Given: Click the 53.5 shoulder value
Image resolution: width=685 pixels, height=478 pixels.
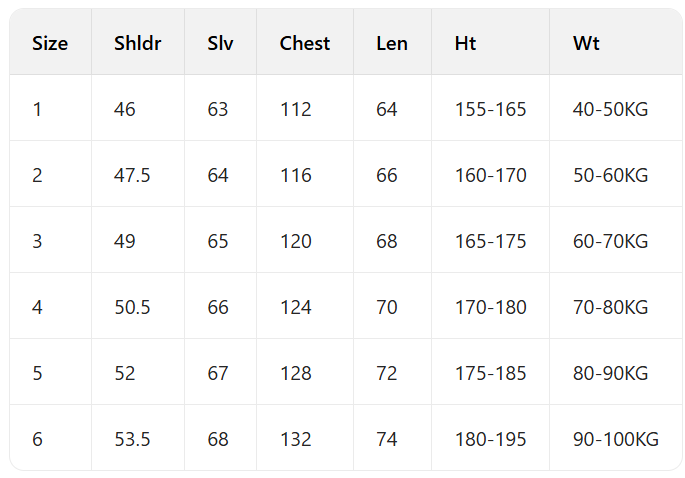Looking at the screenshot, I should point(132,439).
